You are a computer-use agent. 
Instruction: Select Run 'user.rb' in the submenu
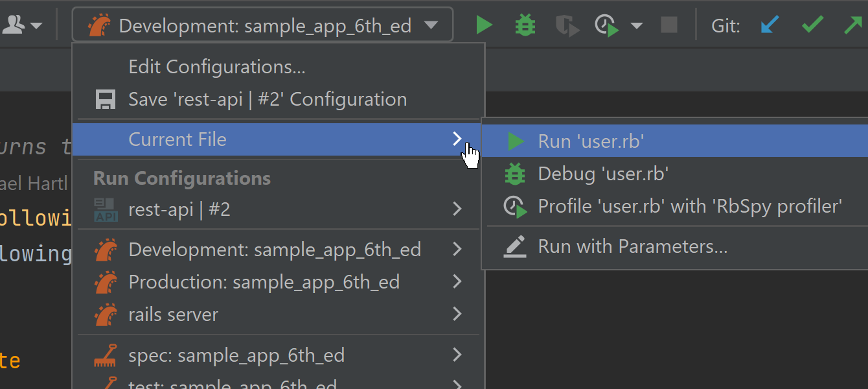[x=591, y=141]
